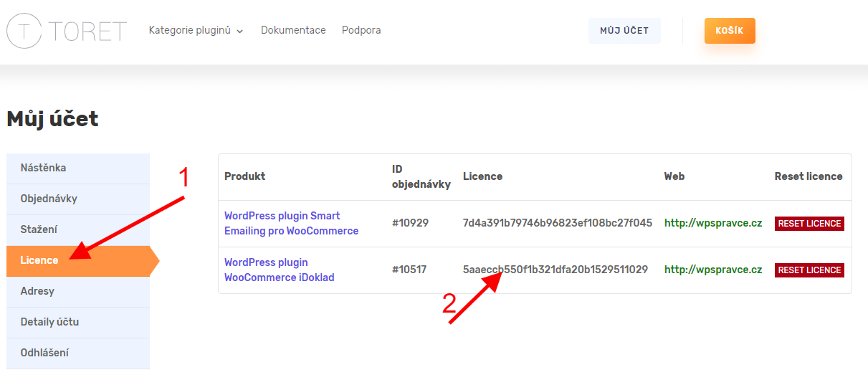Select Stažení in account sidebar
Viewport: 868px width, 380px height.
[x=78, y=229]
